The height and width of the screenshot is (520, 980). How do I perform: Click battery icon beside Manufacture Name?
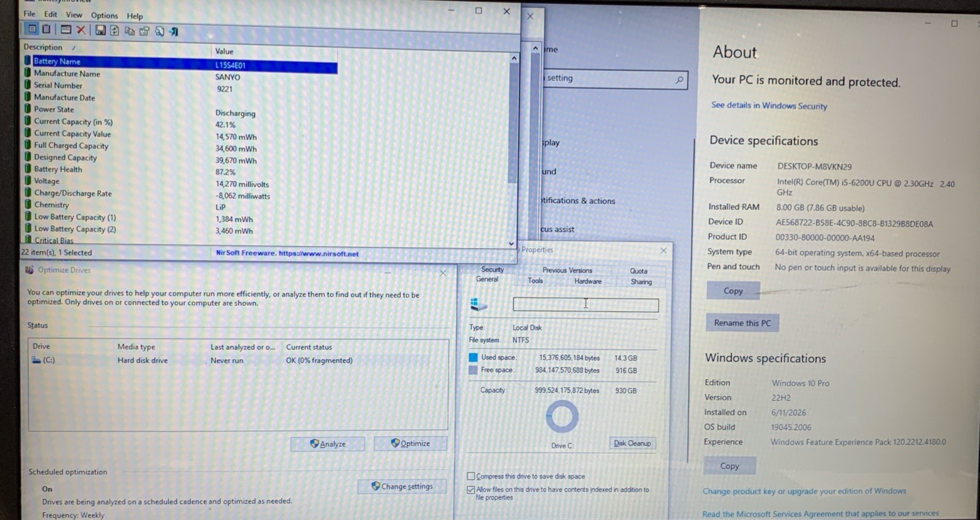point(28,73)
